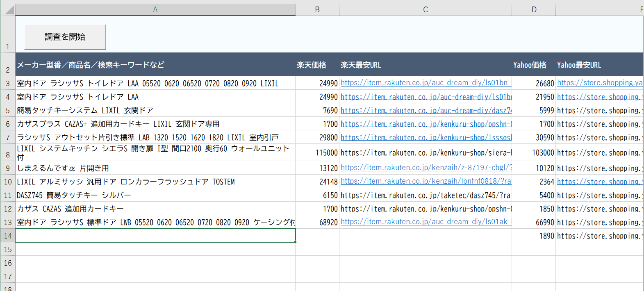Select the 楽天価格 header cell
The width and height of the screenshot is (644, 291).
pyautogui.click(x=317, y=65)
